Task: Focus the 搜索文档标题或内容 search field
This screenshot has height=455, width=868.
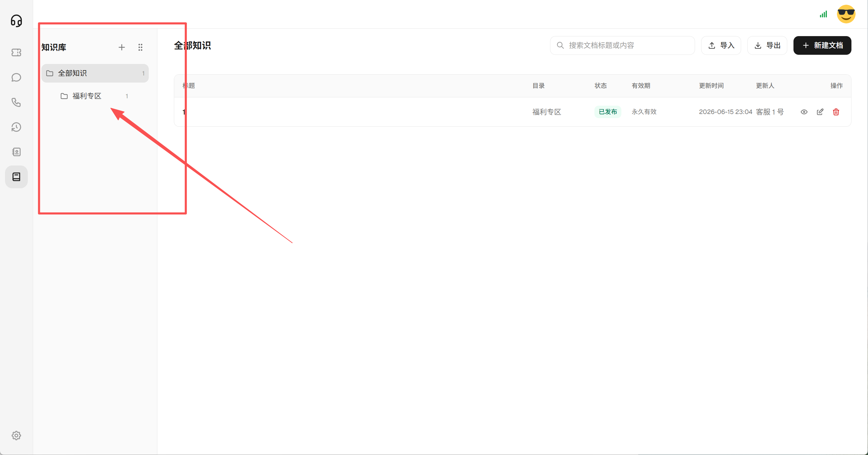Action: 622,46
